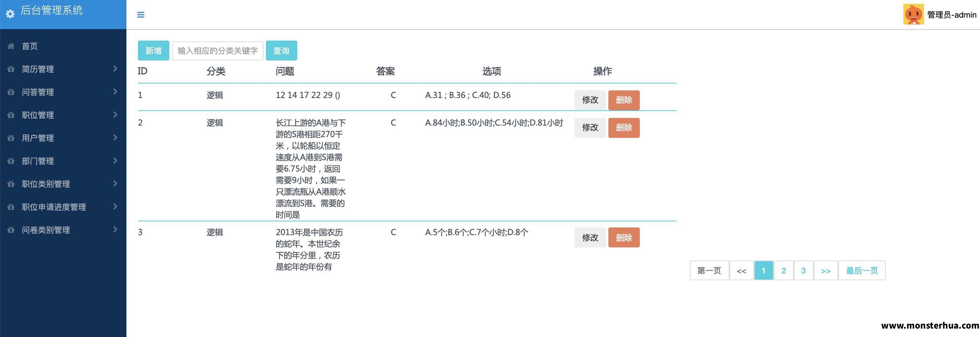This screenshot has height=337, width=980.
Task: Click the 新增 button
Action: (x=153, y=51)
